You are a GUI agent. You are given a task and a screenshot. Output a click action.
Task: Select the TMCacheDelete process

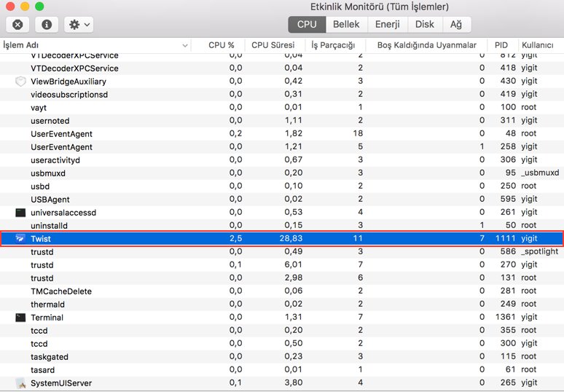point(282,291)
